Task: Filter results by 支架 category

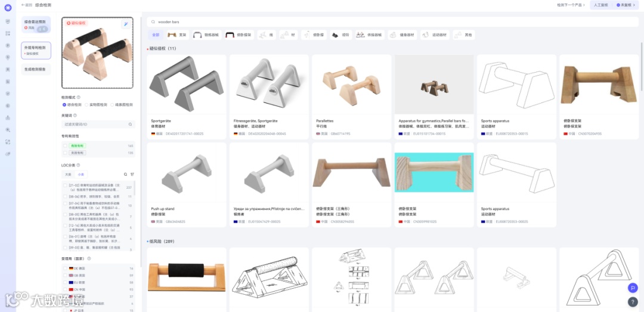Action: pos(177,35)
